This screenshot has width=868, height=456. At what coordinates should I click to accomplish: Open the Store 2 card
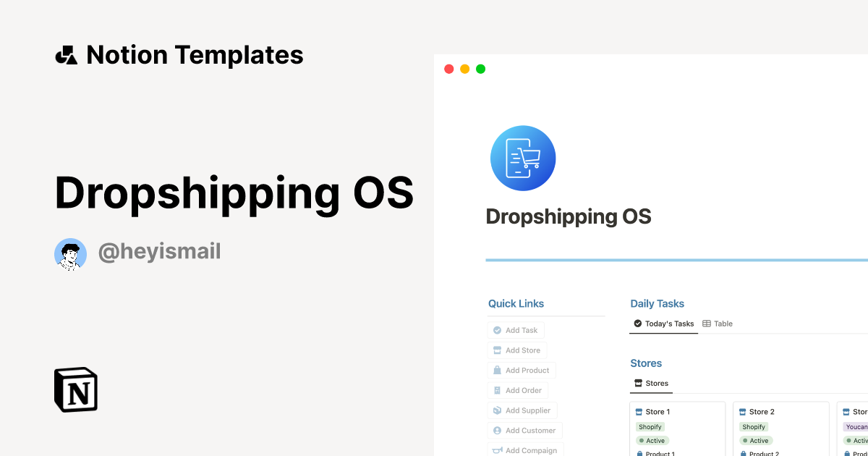762,412
